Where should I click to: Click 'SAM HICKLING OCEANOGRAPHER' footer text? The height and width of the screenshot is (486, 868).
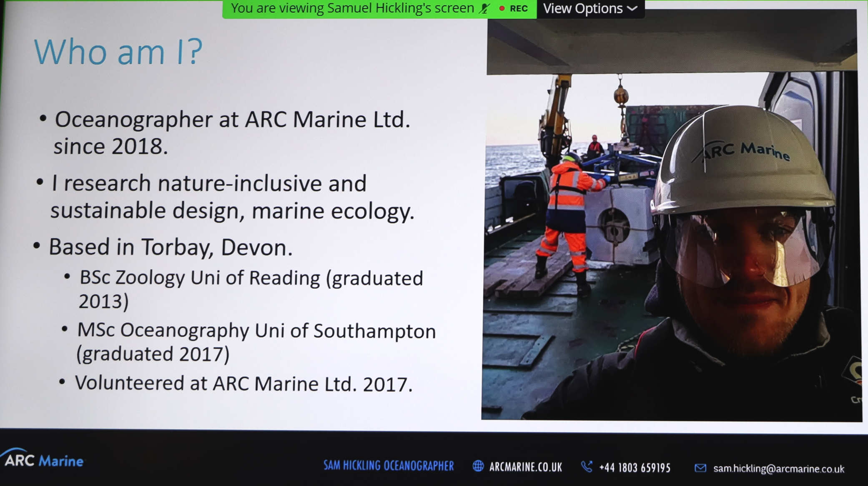coord(389,465)
